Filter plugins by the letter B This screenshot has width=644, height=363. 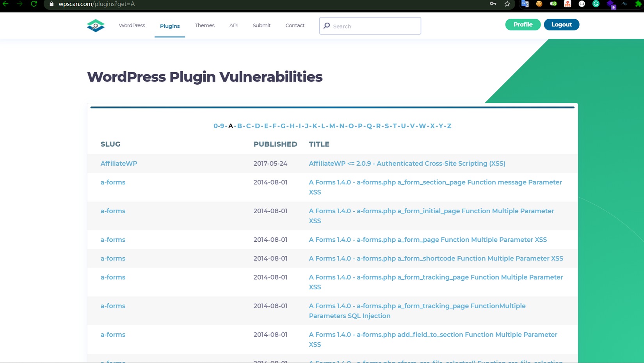(x=240, y=126)
